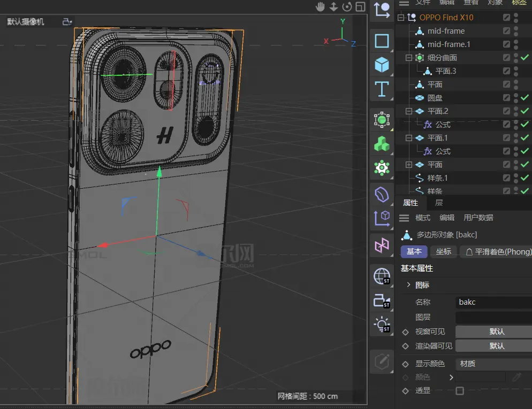Click the camera icon beside 默认摄像机
Image resolution: width=532 pixels, height=409 pixels.
[67, 22]
